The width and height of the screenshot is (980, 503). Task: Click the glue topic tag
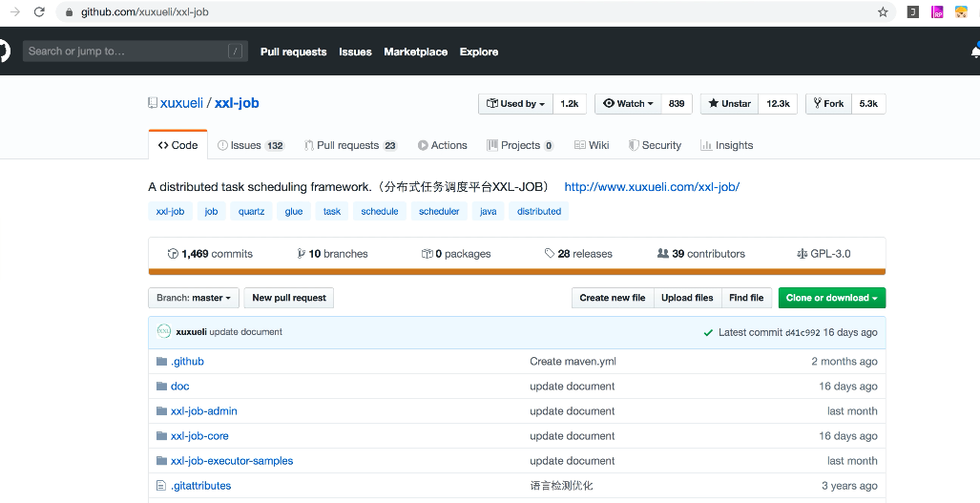[x=294, y=211]
